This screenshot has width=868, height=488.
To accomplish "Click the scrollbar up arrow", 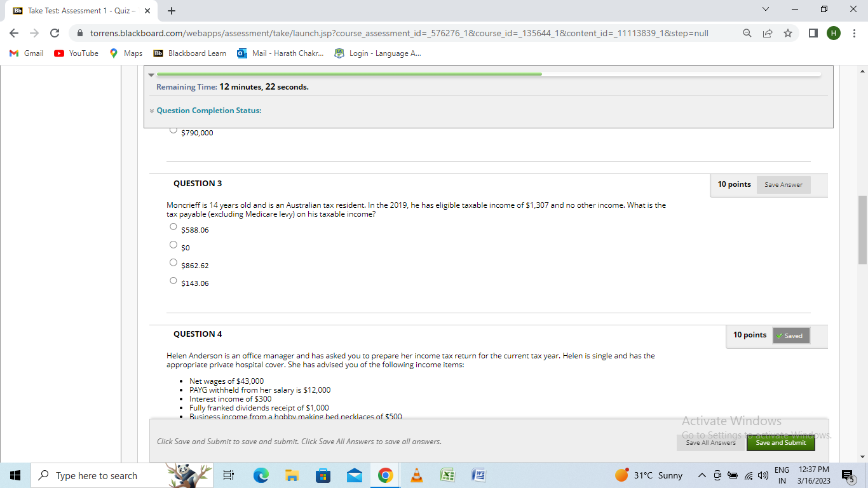I will pos(862,70).
